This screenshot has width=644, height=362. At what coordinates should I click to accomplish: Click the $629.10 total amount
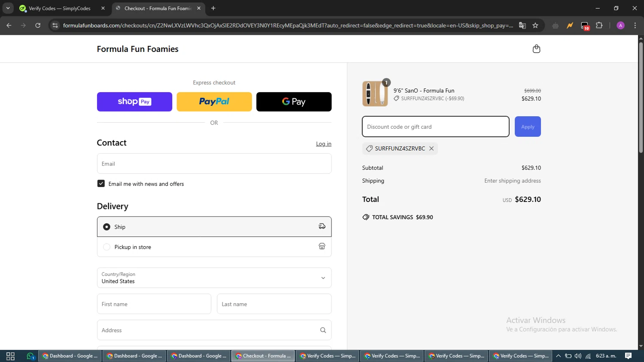tap(528, 199)
